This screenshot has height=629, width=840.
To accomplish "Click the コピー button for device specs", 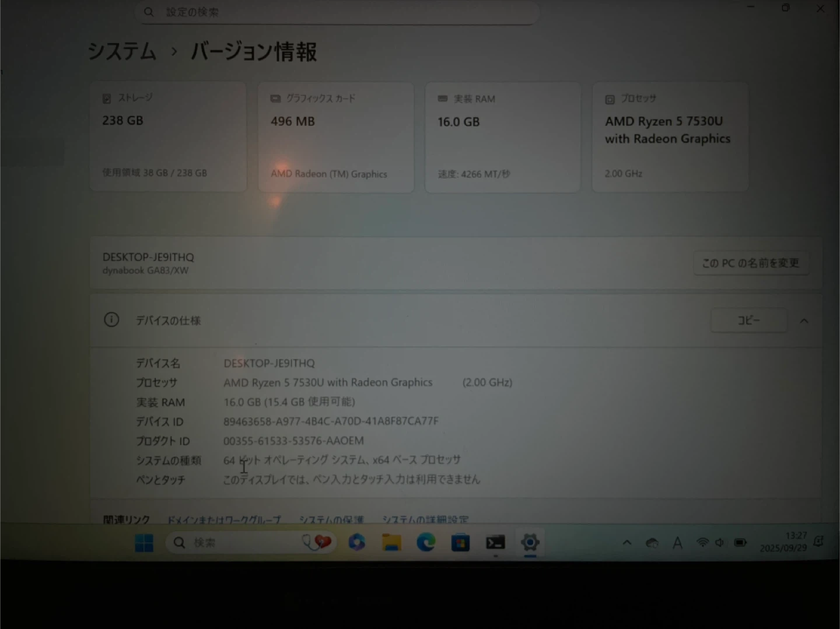I will click(748, 320).
